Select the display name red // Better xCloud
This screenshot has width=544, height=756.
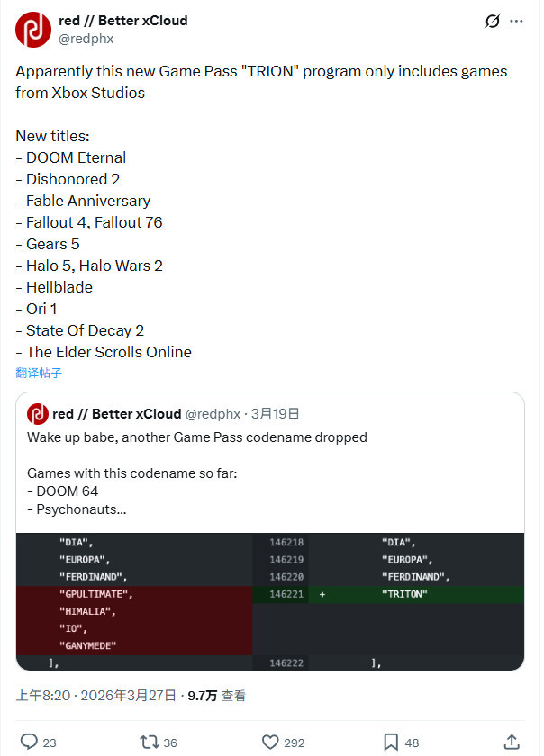[x=123, y=20]
